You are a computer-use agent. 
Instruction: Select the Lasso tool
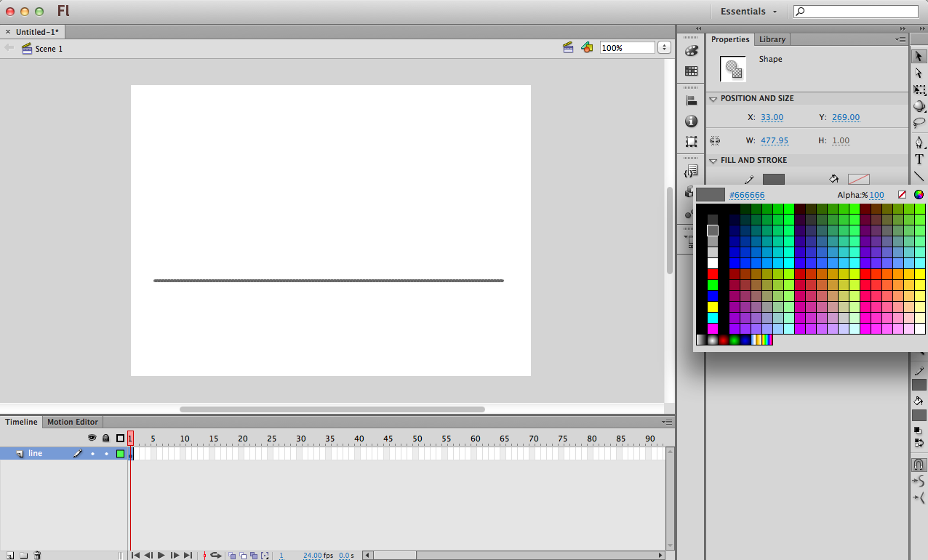tap(919, 123)
